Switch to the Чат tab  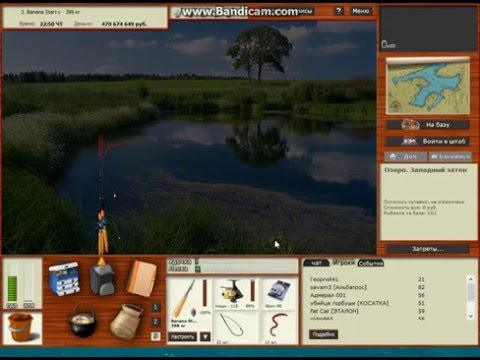[316, 263]
